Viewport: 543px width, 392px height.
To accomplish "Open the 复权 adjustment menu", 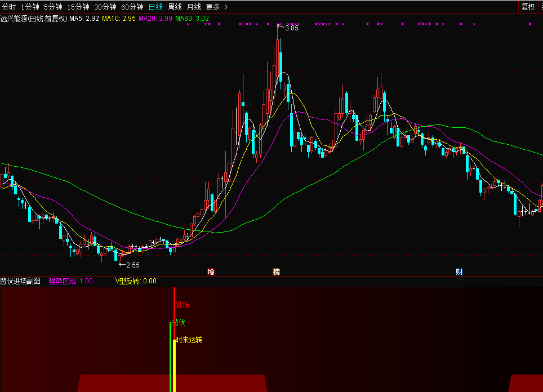I will (528, 7).
